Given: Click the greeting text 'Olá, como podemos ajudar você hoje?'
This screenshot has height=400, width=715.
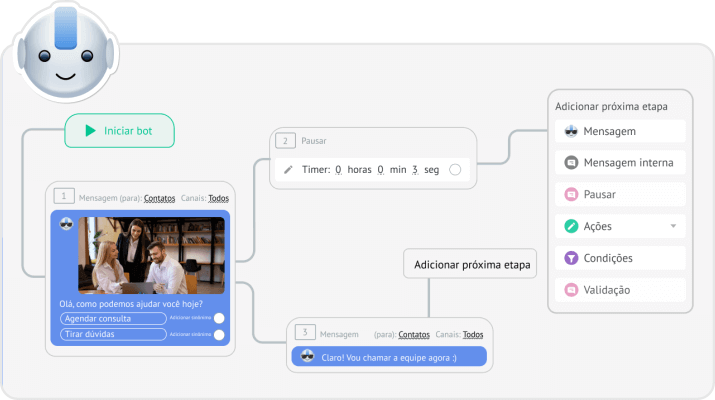Looking at the screenshot, I should [x=131, y=304].
